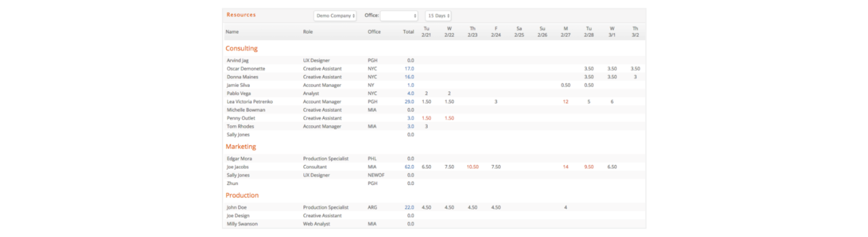Image resolution: width=868 pixels, height=237 pixels.
Task: Click the Office column header
Action: click(374, 32)
